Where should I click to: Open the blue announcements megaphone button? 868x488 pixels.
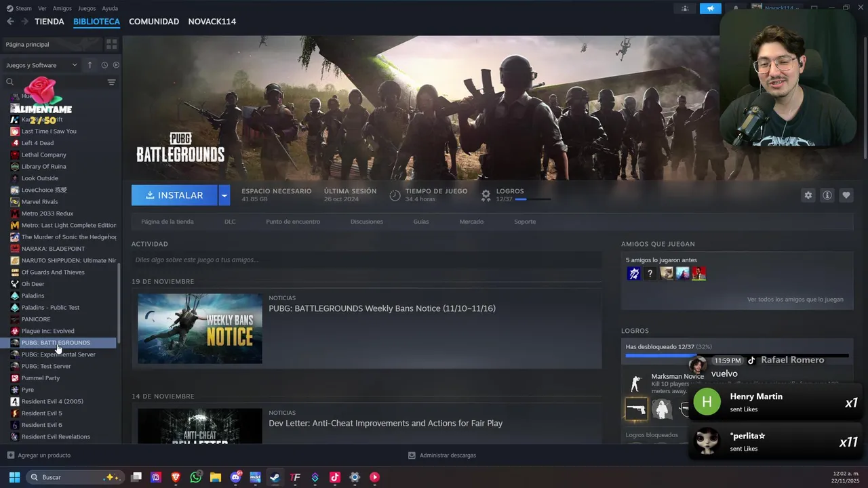click(710, 8)
